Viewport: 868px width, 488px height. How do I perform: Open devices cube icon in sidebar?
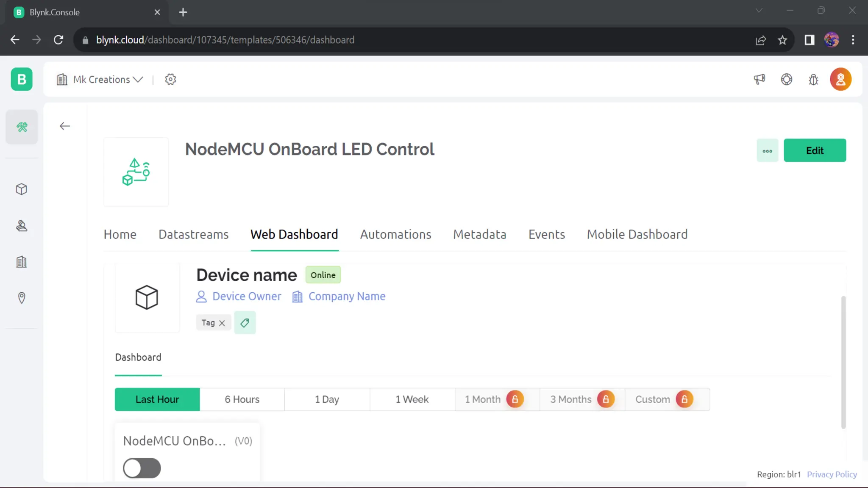pos(22,189)
